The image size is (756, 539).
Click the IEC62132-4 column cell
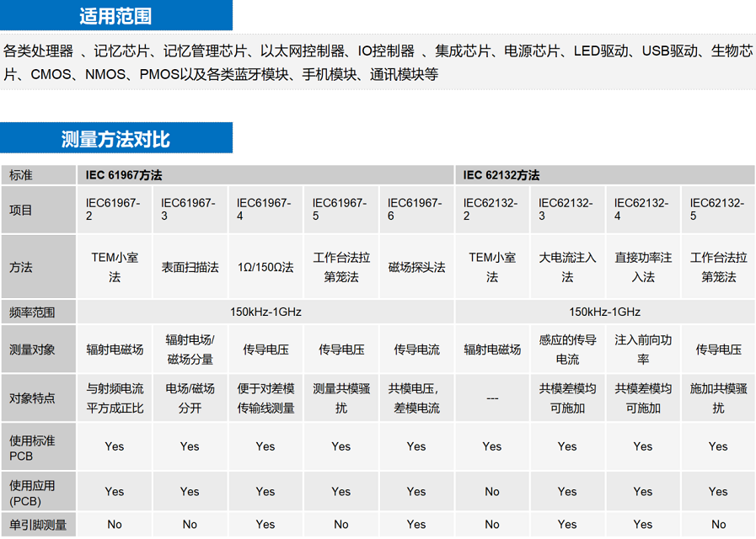pos(643,210)
